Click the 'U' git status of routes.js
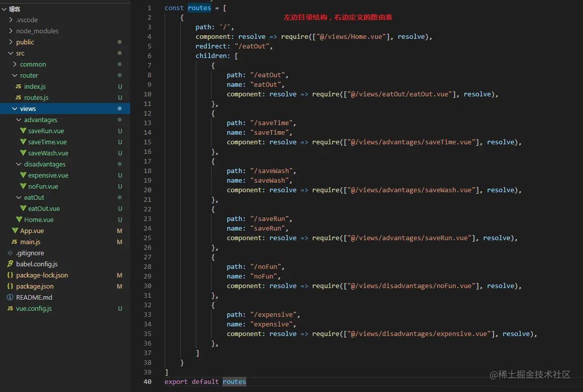 pyautogui.click(x=120, y=97)
